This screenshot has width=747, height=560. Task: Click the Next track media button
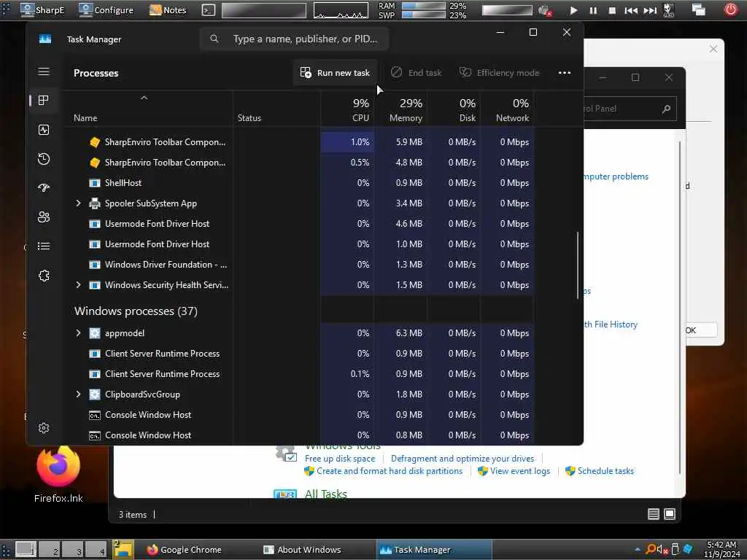pos(650,10)
